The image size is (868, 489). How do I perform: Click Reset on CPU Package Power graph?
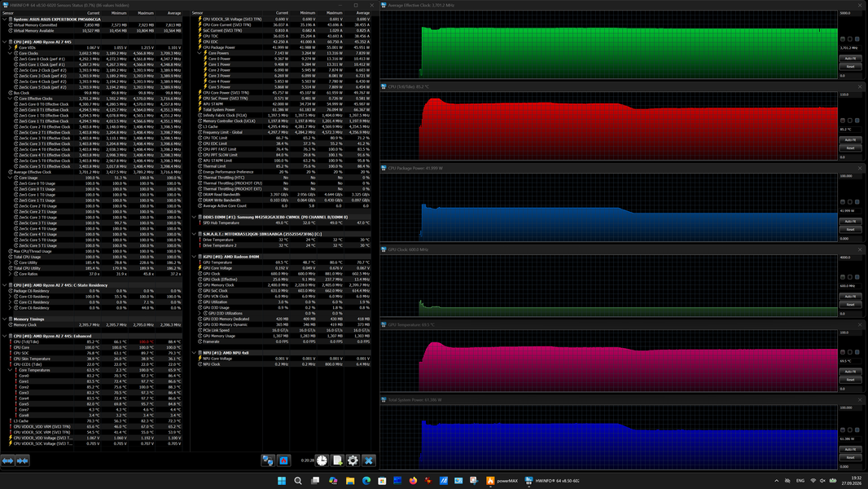(850, 229)
